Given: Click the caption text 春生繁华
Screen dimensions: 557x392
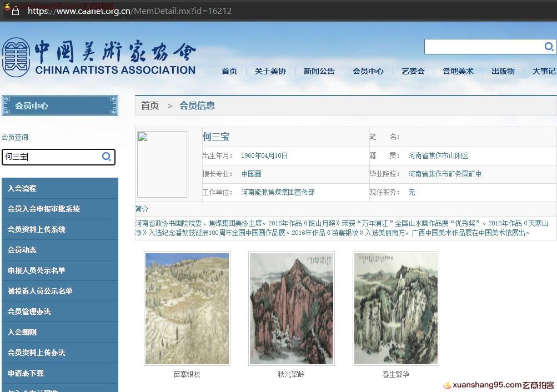Looking at the screenshot, I should coord(395,374).
